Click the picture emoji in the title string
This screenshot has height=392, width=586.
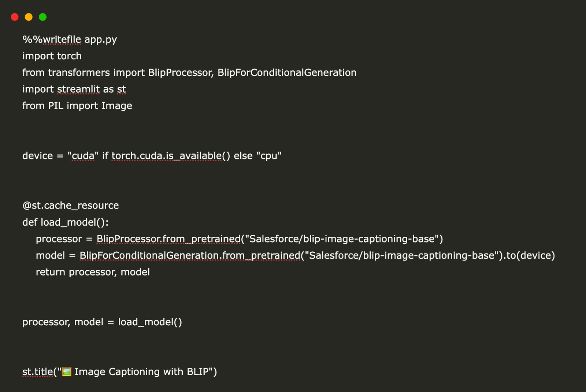[x=66, y=371]
